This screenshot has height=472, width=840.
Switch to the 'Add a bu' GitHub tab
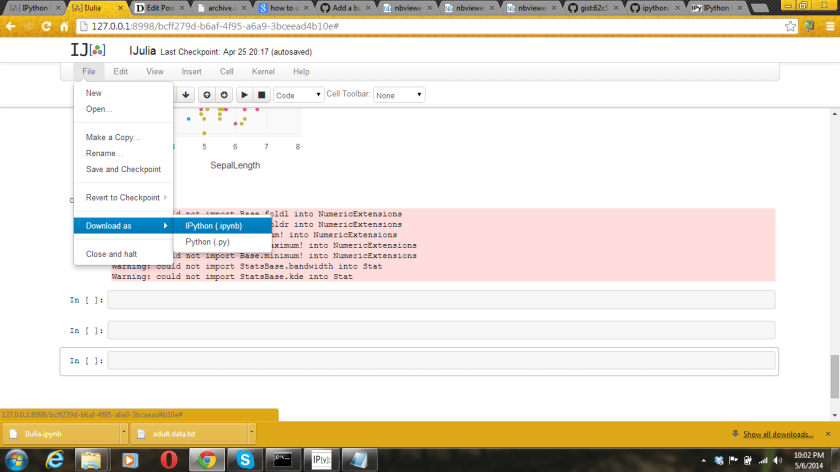[x=346, y=8]
